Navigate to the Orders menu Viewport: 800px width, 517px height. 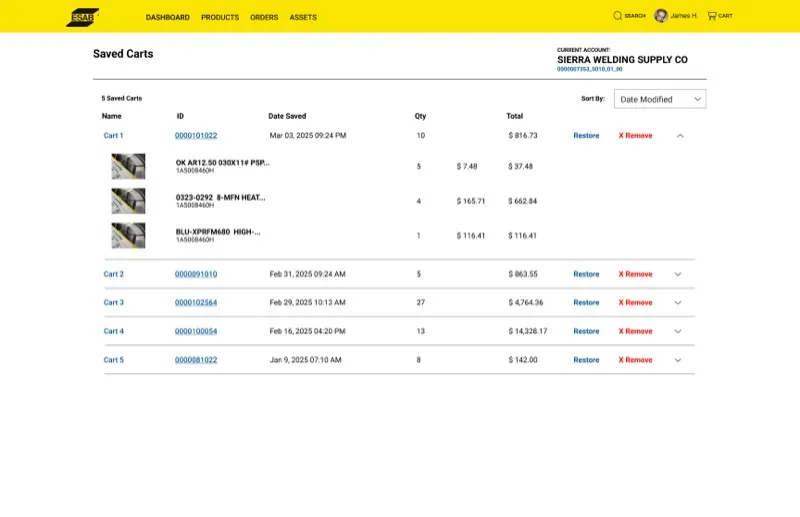[x=264, y=17]
